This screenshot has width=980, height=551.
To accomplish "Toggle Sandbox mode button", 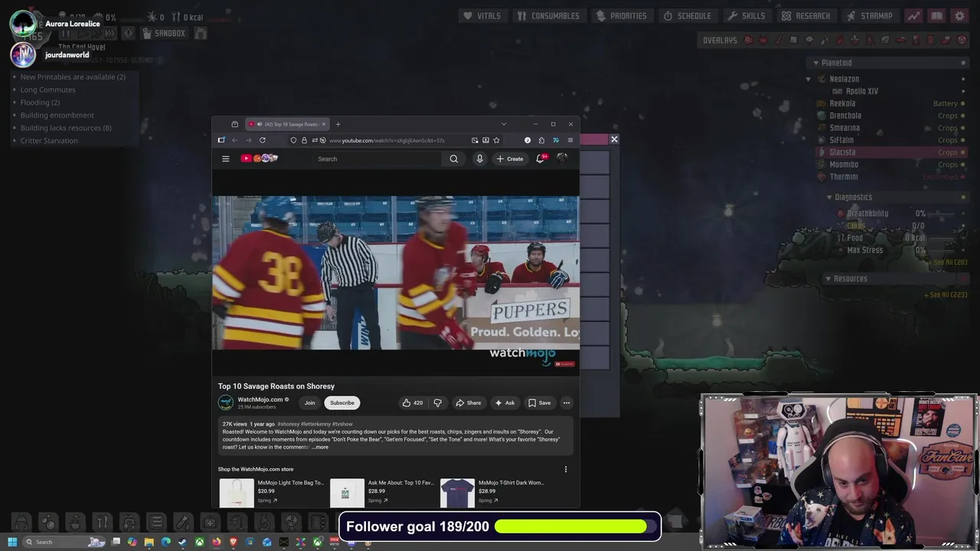I will pos(164,33).
